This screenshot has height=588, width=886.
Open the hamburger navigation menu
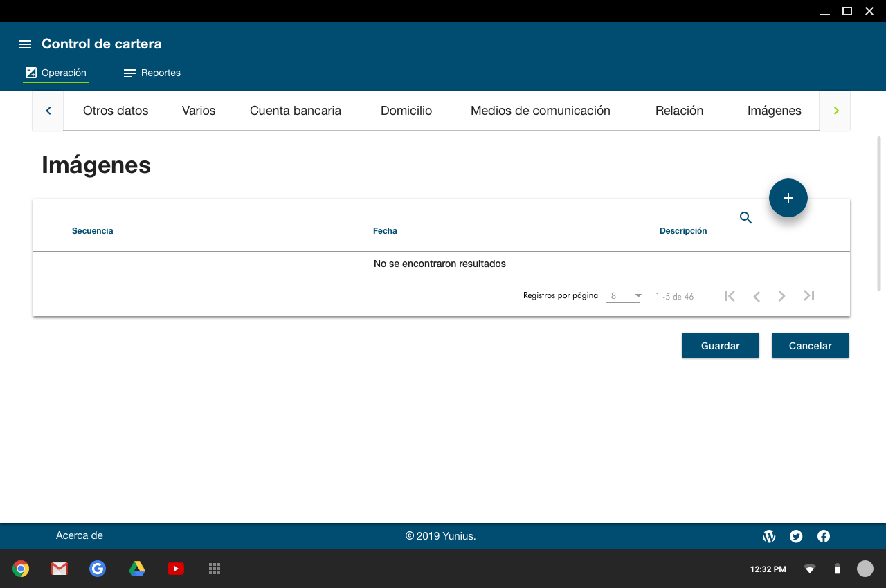point(25,44)
